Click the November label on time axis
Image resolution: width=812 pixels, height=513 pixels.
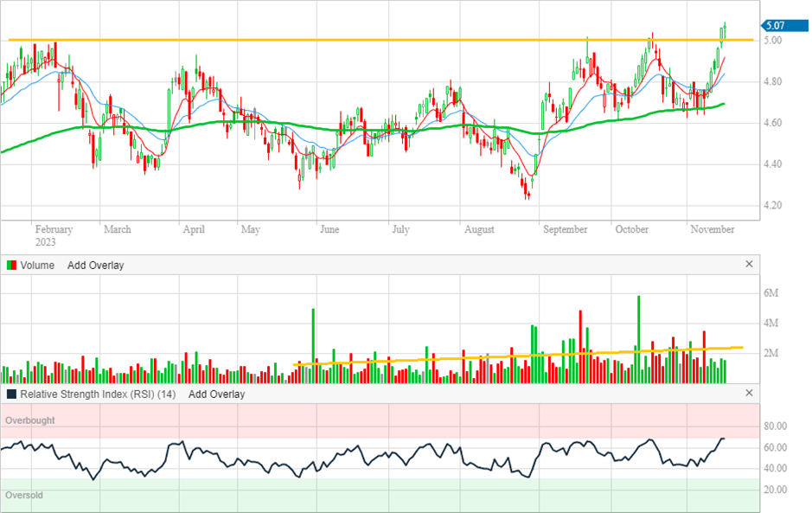point(713,229)
